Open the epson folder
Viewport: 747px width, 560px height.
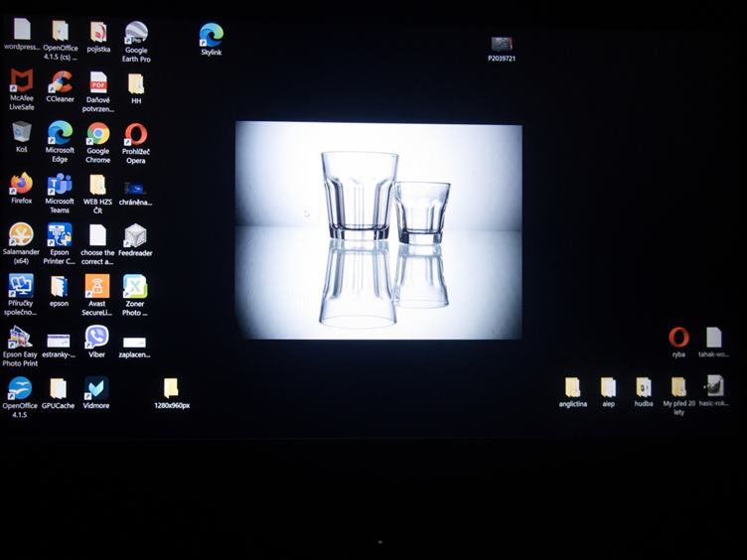[x=59, y=287]
